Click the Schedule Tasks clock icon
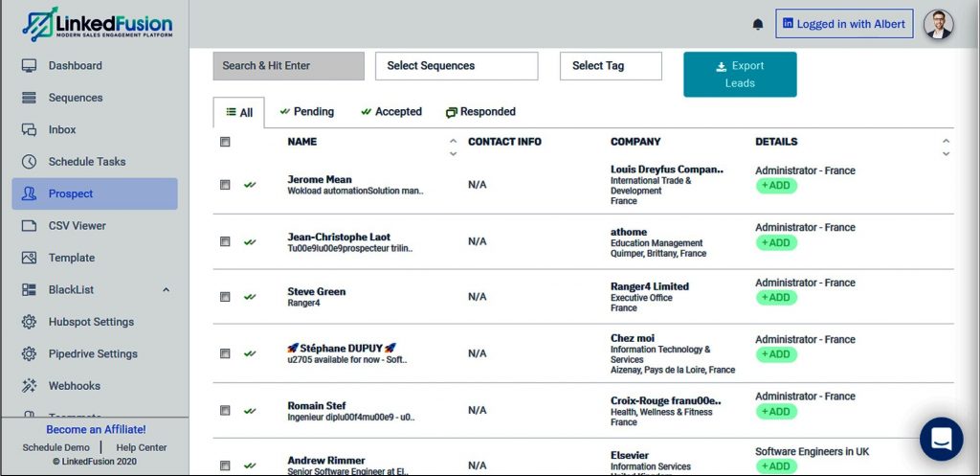The width and height of the screenshot is (980, 476). click(x=29, y=161)
